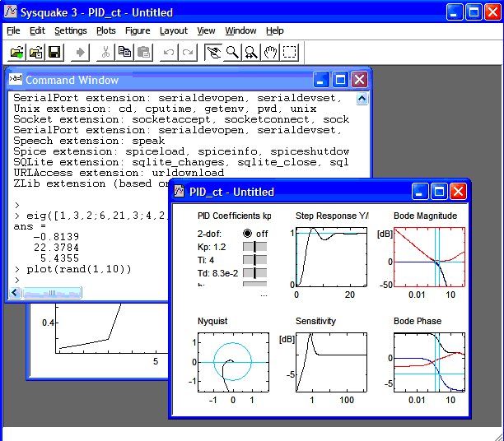
Task: Open the View menu
Action: [206, 30]
